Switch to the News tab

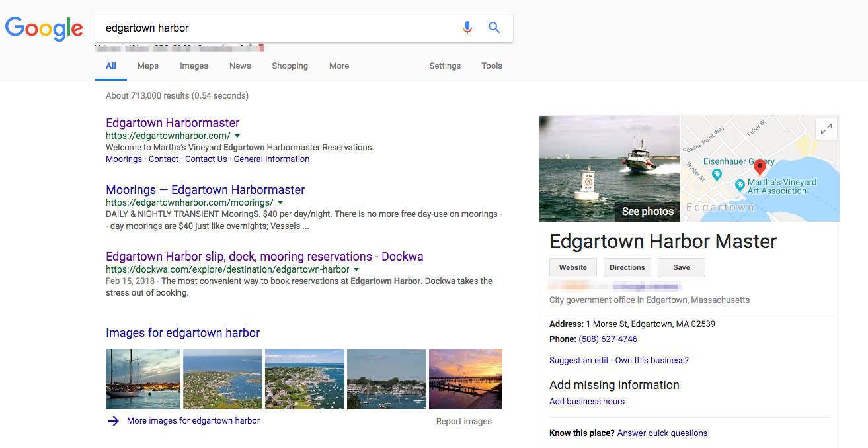(240, 66)
